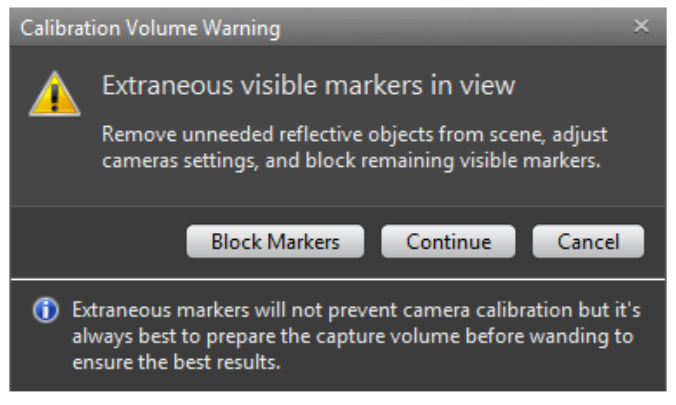Click empty area left of Block Markers button
The width and height of the screenshot is (676, 405).
tap(100, 241)
